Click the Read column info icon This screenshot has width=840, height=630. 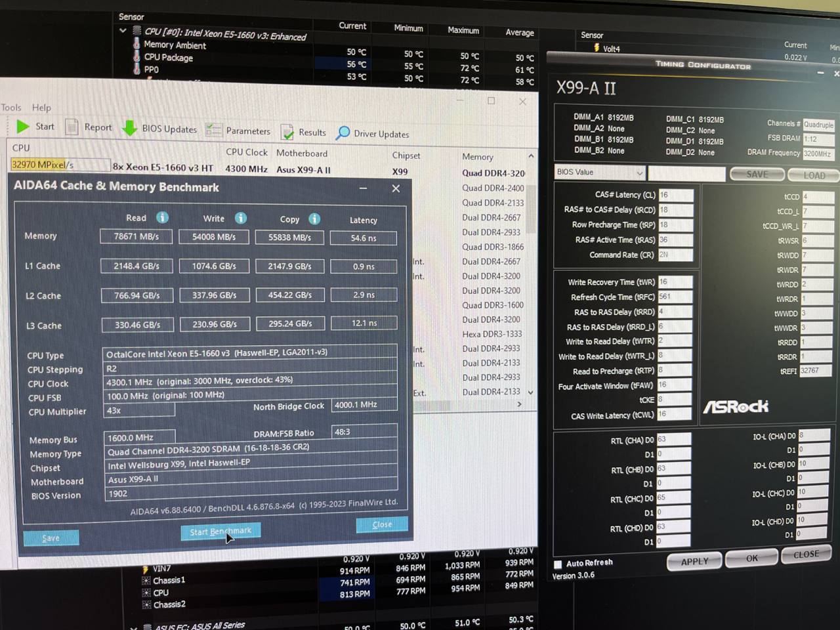[x=162, y=217]
